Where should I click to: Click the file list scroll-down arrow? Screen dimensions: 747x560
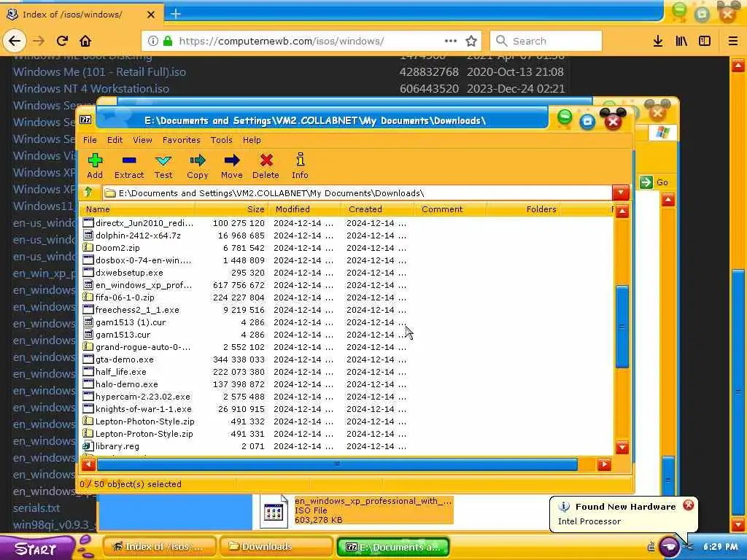622,447
